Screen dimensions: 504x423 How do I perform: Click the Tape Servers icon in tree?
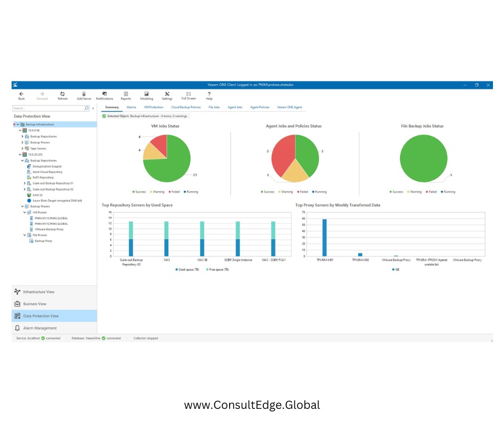[27, 149]
